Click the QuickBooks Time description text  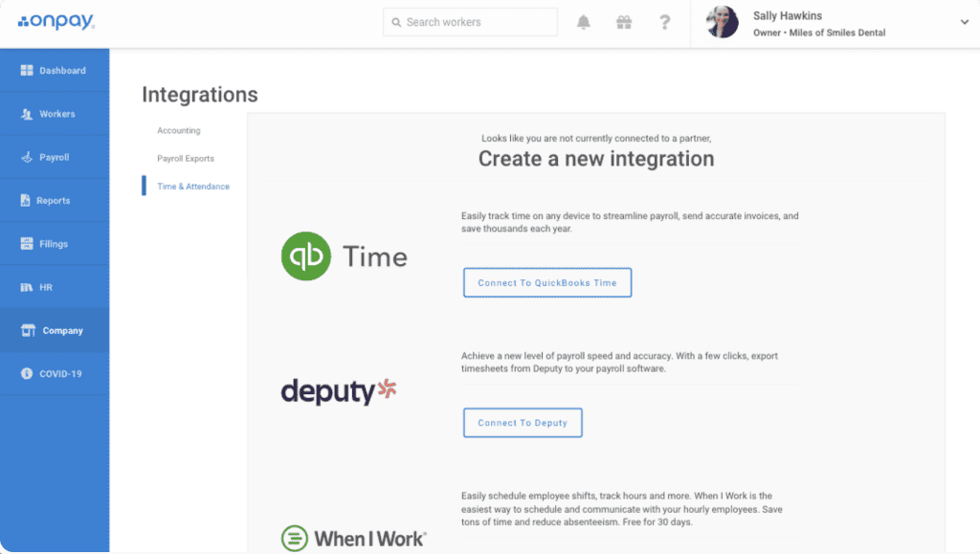(630, 222)
